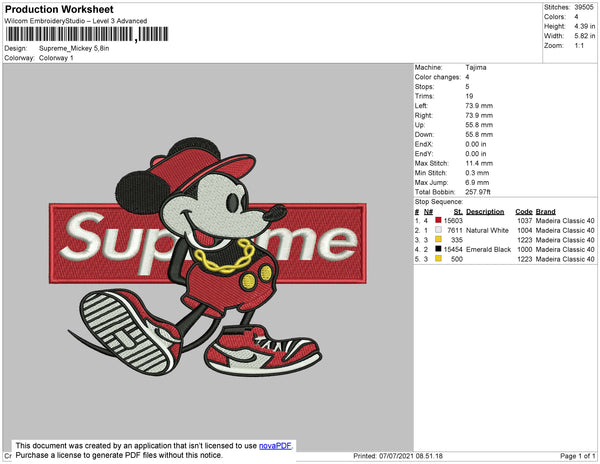Select Max Jump value '6.9 mm'

tap(477, 182)
